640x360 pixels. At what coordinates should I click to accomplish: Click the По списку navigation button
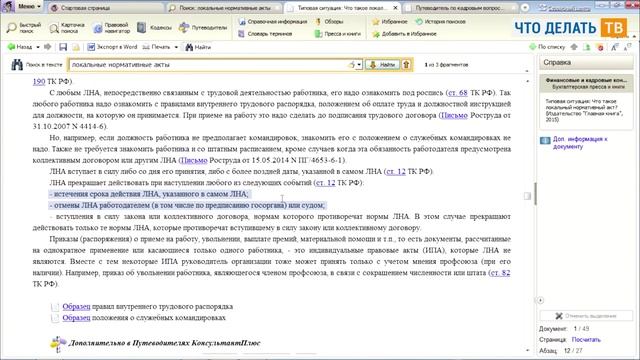pos(547,47)
